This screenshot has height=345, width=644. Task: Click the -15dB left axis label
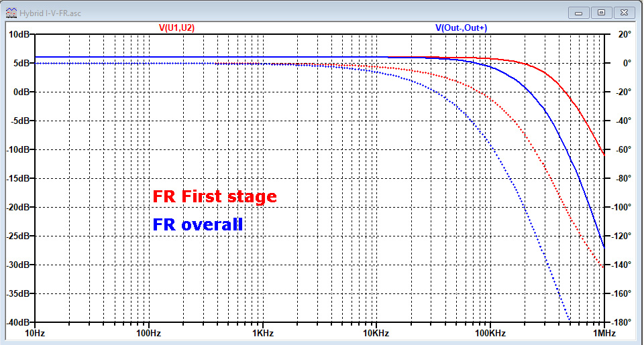pyautogui.click(x=18, y=178)
